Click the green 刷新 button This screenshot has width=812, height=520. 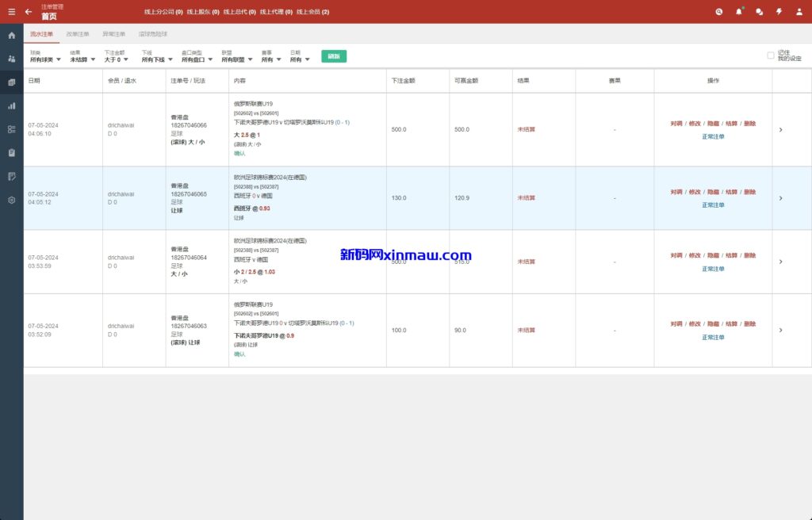pos(333,56)
